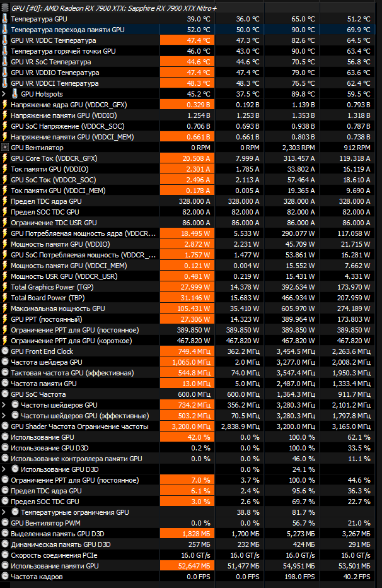Click icon beside Выделенная память GPU D3D
Screen dimensions: 382x588
[x=5, y=534]
